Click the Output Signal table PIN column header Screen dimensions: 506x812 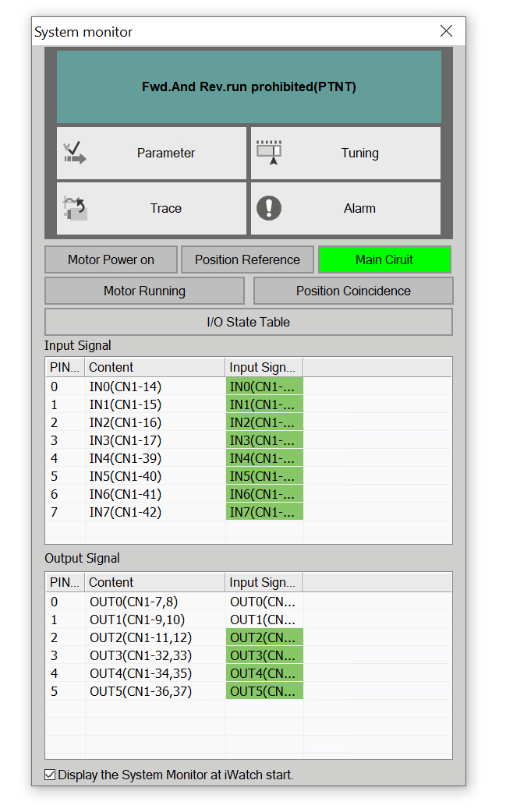(64, 582)
